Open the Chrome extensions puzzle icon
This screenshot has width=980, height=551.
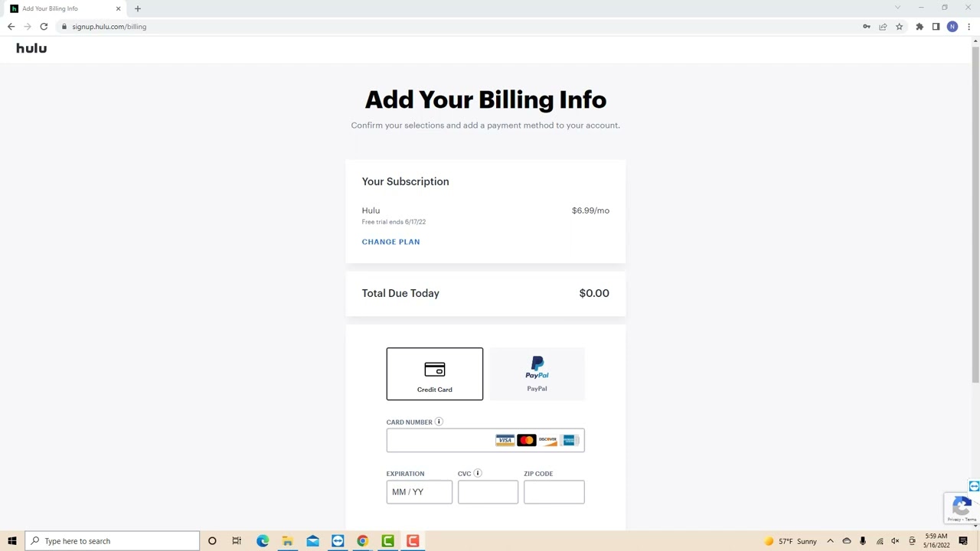tap(920, 27)
